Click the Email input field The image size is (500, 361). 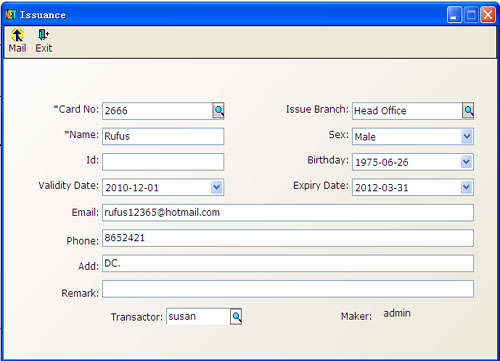click(288, 213)
